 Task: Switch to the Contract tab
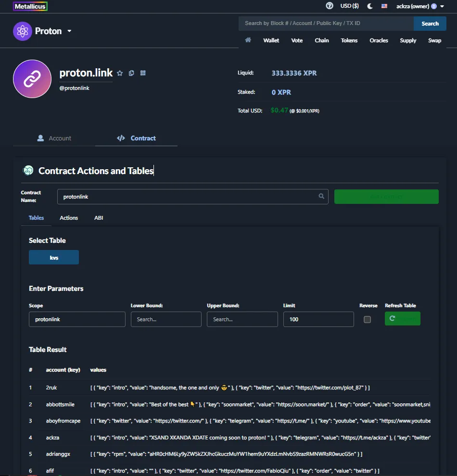[x=136, y=138]
